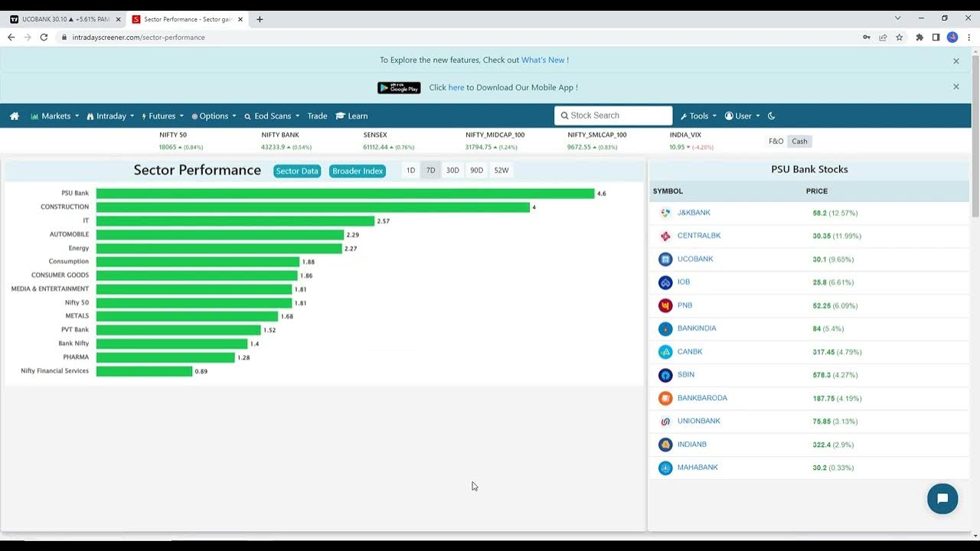Open the INDIANB stock link
This screenshot has width=980, height=551.
(x=692, y=445)
